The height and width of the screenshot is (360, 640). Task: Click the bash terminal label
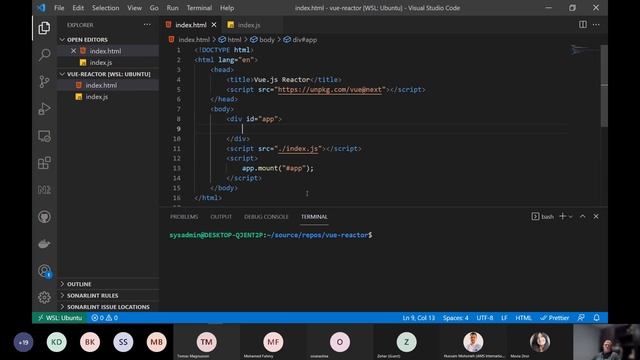[543, 216]
